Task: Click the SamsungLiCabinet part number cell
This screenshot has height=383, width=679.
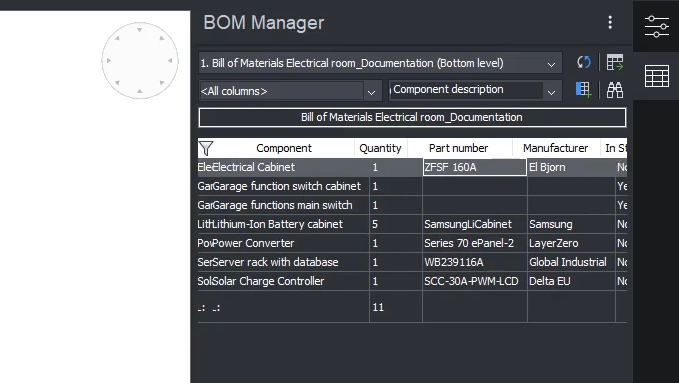Action: pos(475,224)
